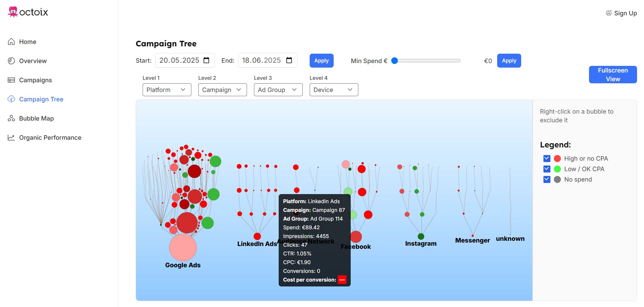Uncheck High or no CPA checkbox
Screen dimensions: 644x307
(547, 159)
